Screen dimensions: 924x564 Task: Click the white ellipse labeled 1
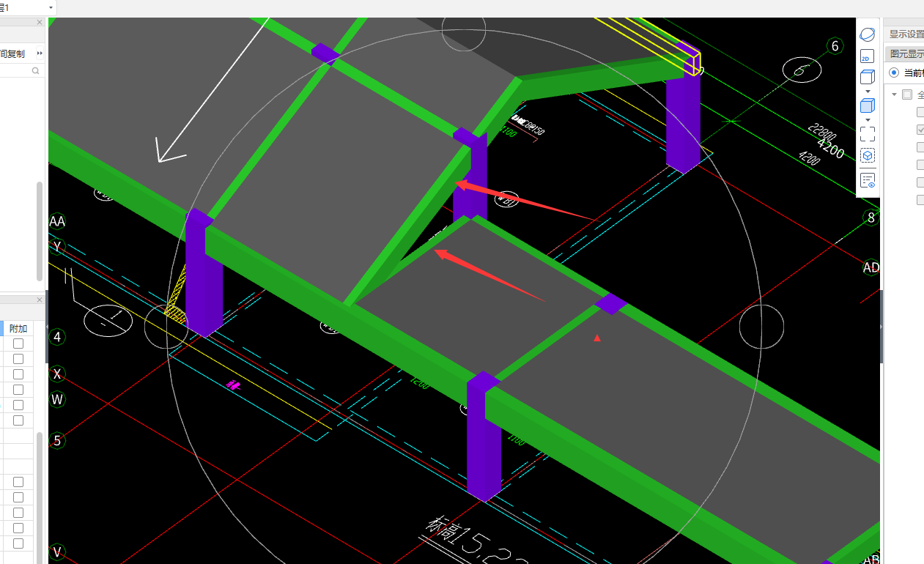108,319
